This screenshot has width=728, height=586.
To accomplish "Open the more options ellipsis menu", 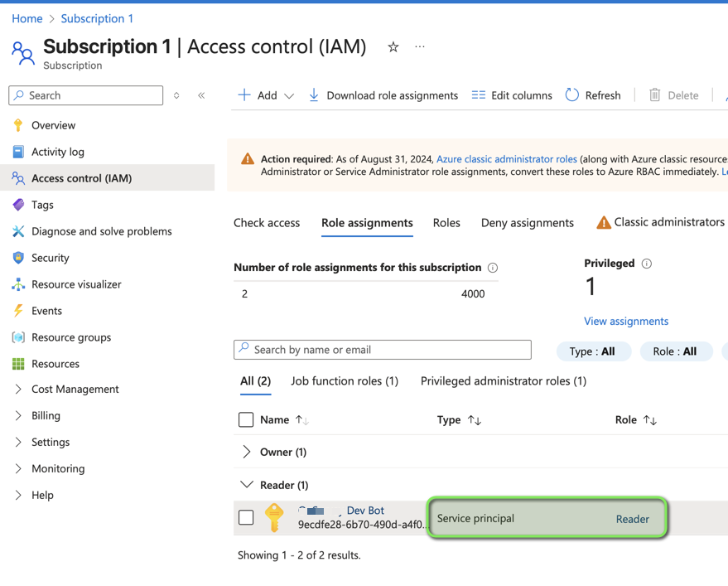I will click(x=420, y=47).
